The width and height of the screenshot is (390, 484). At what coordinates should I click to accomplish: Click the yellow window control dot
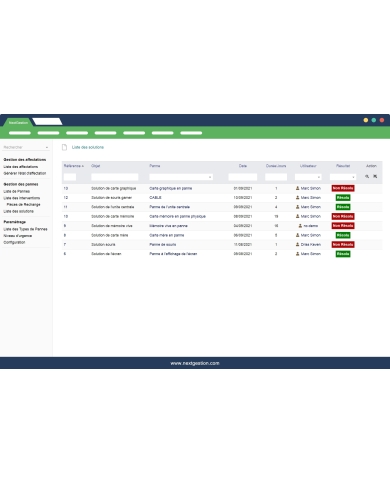click(x=366, y=120)
